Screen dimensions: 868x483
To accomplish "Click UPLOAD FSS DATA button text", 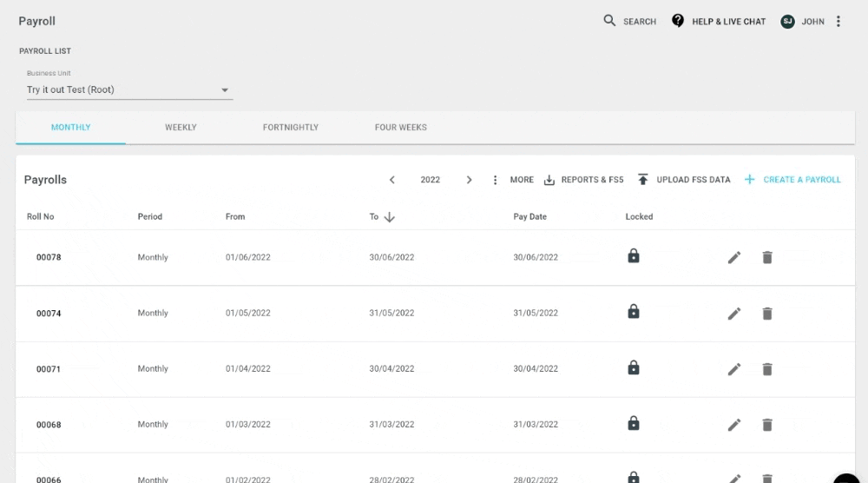I will point(693,180).
